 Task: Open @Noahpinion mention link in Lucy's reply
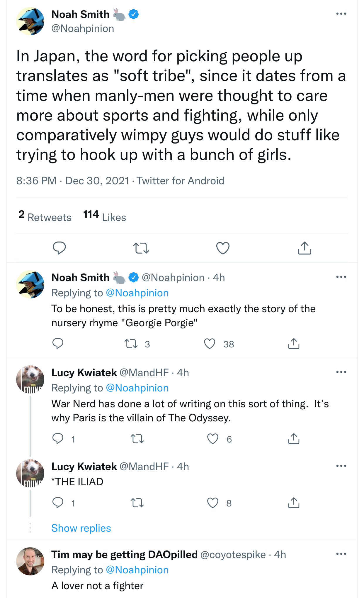point(137,388)
